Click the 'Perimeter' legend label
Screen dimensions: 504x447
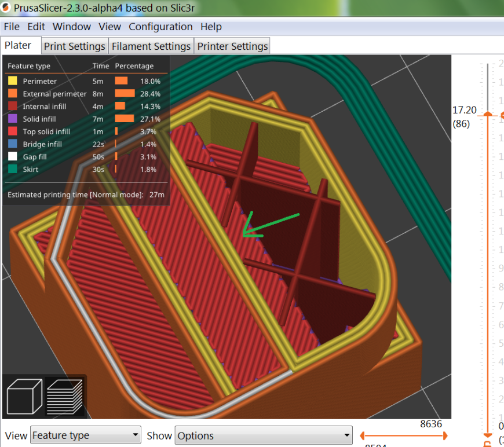tap(40, 81)
